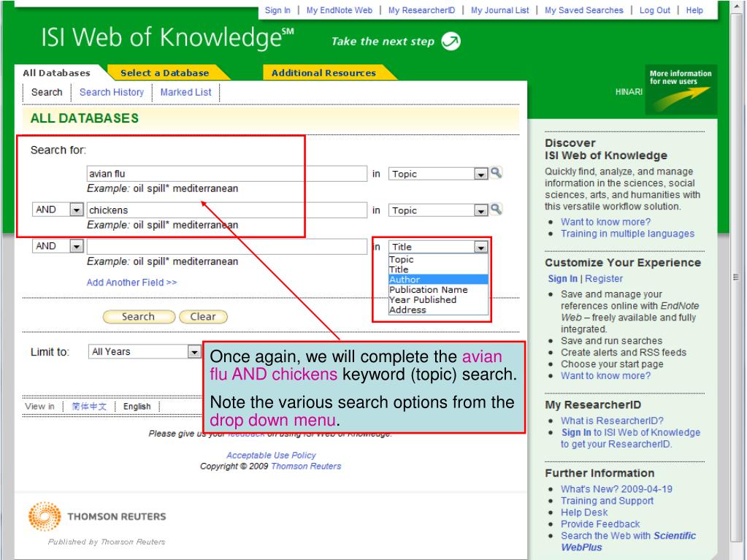Switch the view language to Simplified Chinese
The width and height of the screenshot is (747, 560).
click(89, 406)
